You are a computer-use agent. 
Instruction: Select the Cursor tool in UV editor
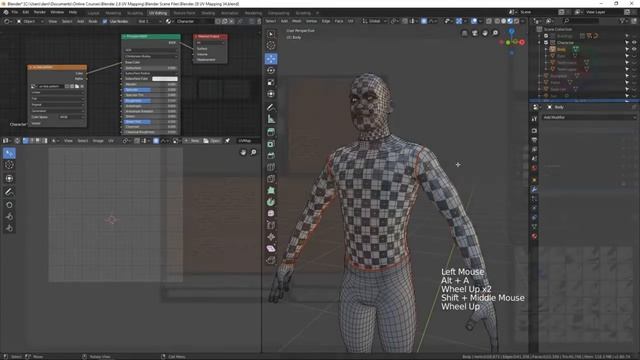pyautogui.click(x=9, y=165)
